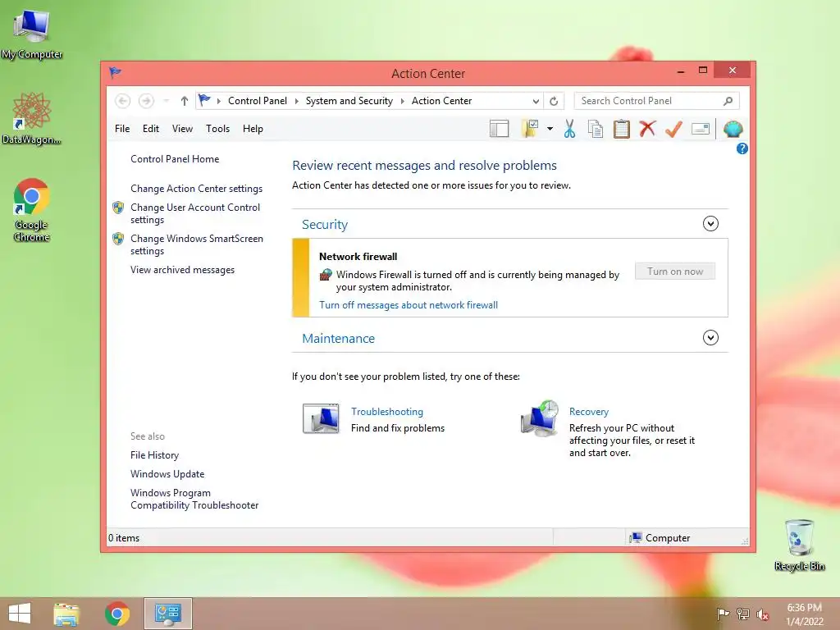The image size is (840, 630).
Task: Click the Troubleshooting computer icon
Action: click(x=321, y=418)
